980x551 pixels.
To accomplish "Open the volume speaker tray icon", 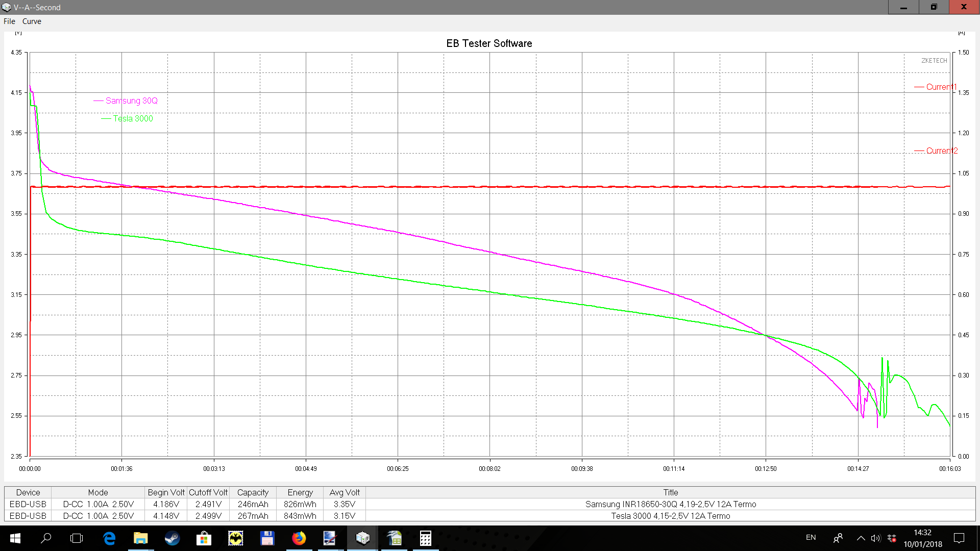I will (x=876, y=538).
